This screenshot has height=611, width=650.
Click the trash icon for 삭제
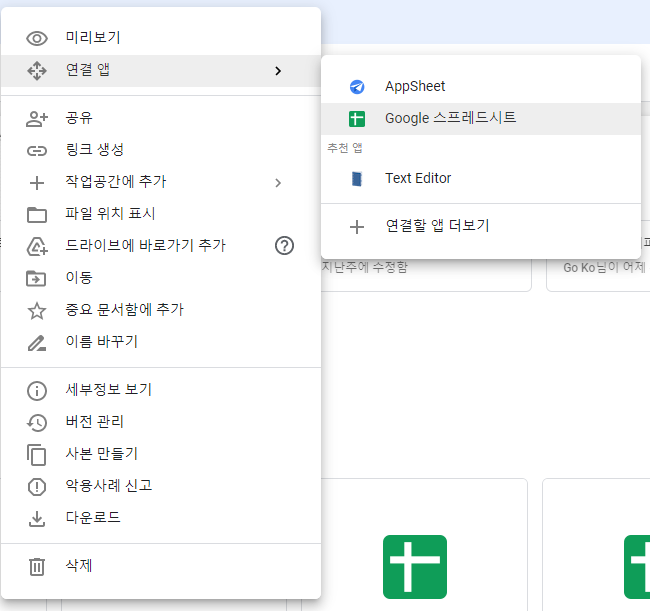(x=37, y=566)
